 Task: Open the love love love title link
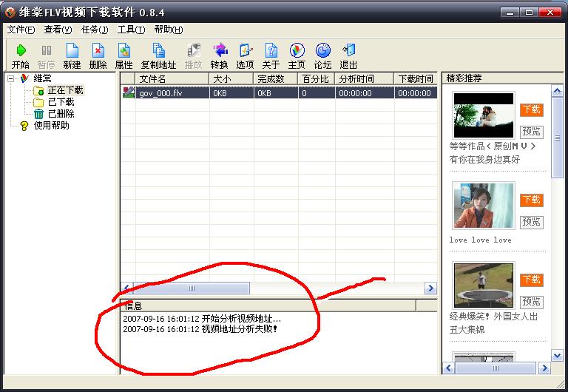click(x=480, y=240)
